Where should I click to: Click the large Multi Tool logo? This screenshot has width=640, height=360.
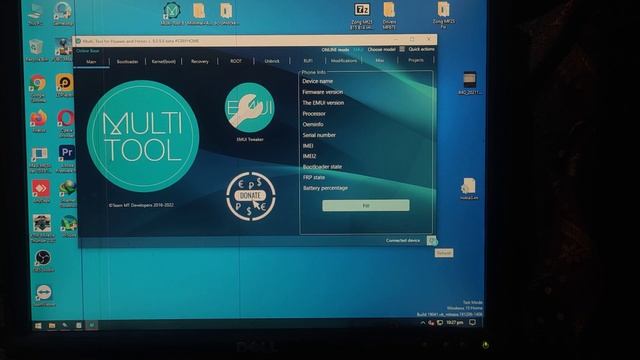(x=143, y=136)
